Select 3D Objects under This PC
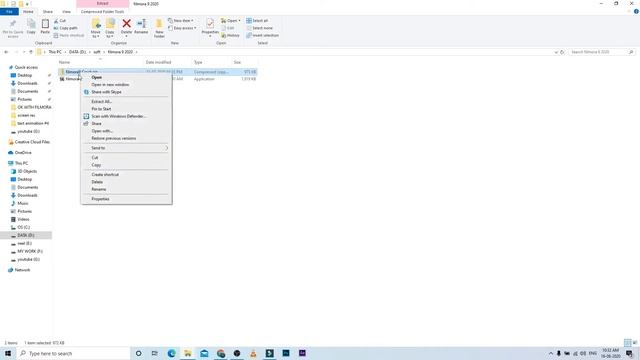640x360 pixels. pos(27,171)
